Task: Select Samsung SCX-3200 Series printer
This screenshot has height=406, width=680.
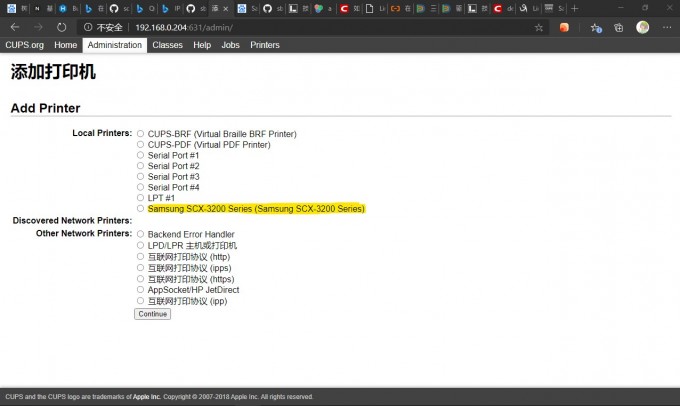Action: tap(141, 209)
